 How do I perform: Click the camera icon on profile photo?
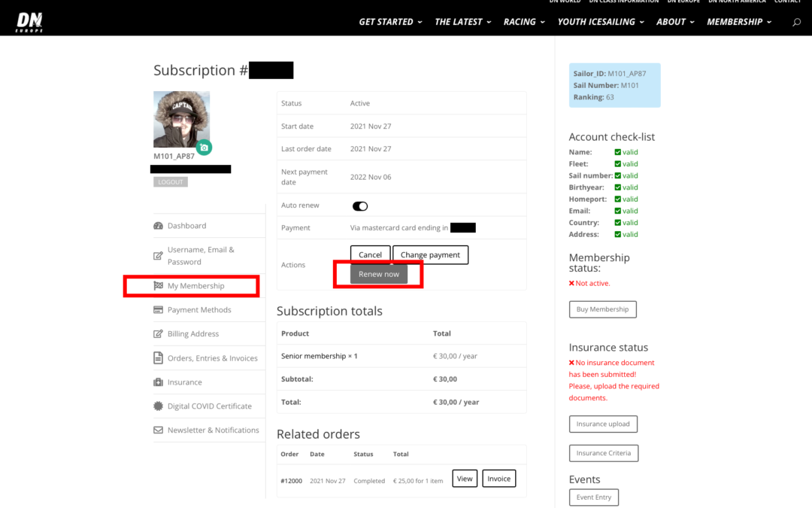coord(204,148)
